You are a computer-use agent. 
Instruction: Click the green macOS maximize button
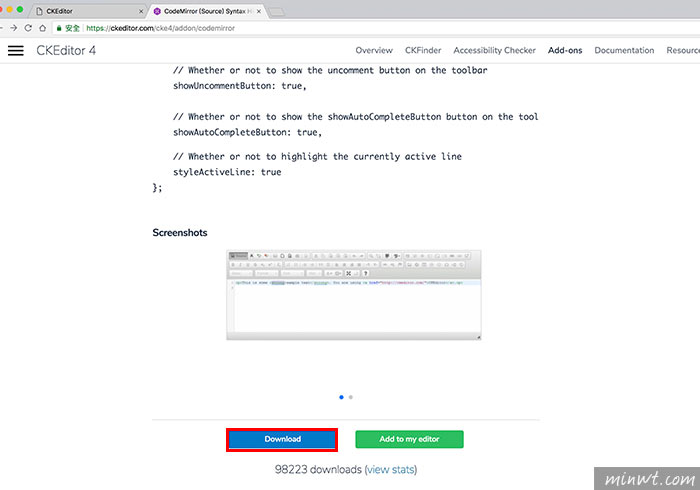(20, 9)
